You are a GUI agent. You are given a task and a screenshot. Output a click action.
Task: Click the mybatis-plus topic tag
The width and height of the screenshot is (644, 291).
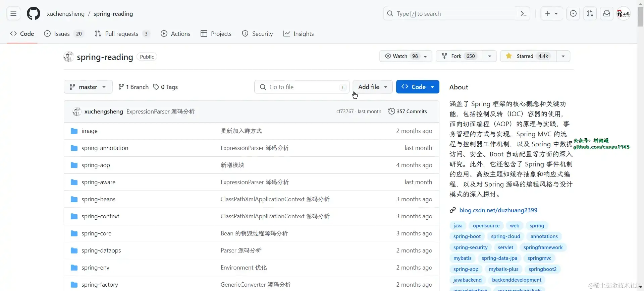coord(503,269)
